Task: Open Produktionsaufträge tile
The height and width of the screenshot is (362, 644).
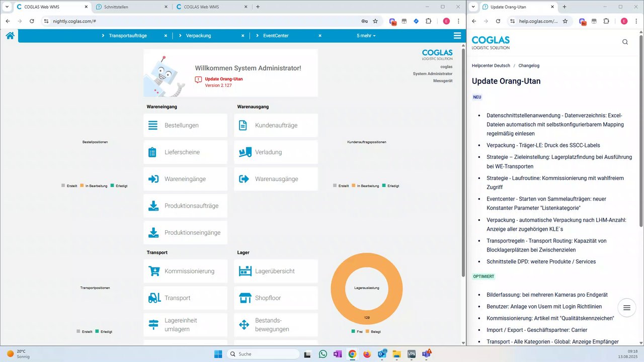Action: point(185,206)
